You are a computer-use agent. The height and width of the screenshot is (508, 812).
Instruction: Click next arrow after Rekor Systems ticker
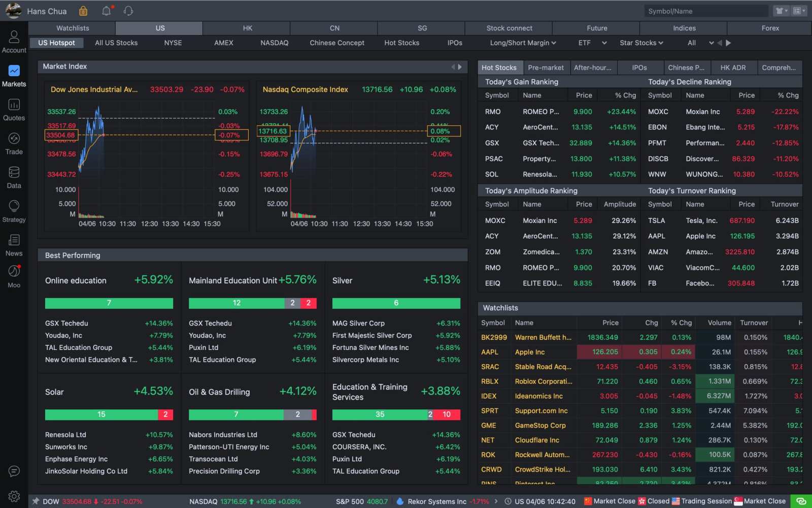coord(496,501)
